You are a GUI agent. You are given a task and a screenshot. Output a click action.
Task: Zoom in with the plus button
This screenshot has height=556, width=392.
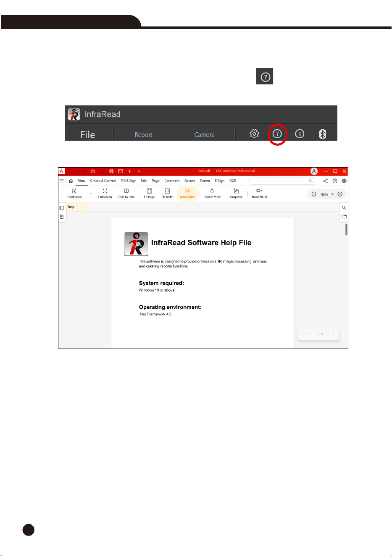click(340, 194)
